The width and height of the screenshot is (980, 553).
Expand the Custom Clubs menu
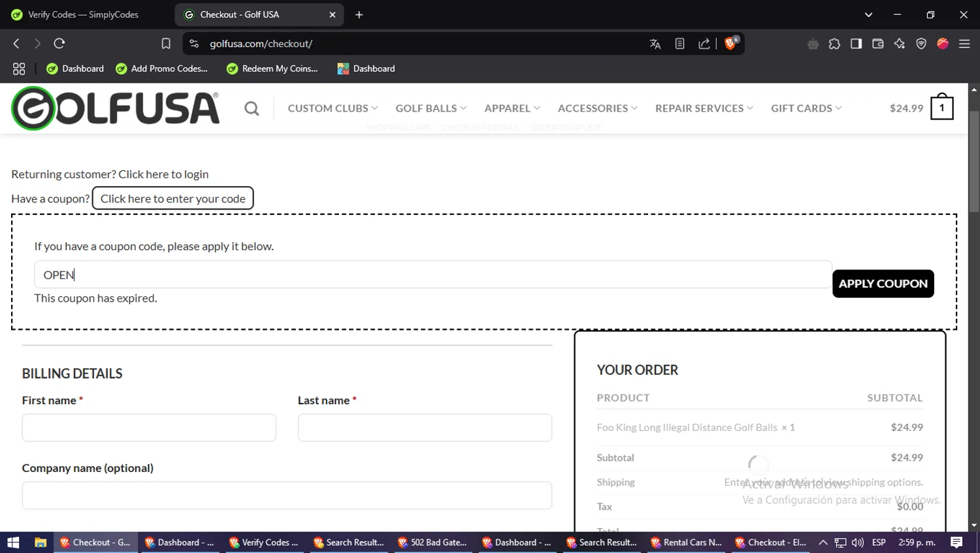(333, 108)
